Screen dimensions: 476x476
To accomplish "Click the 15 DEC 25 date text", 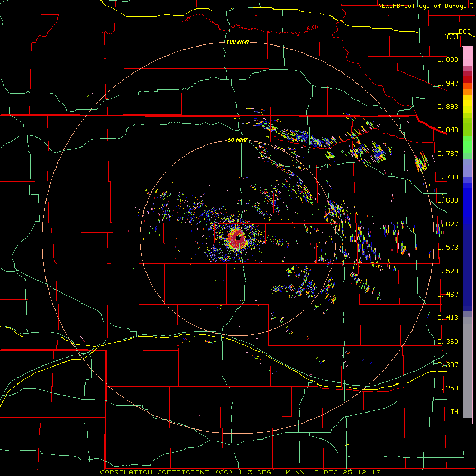I will click(331, 472).
